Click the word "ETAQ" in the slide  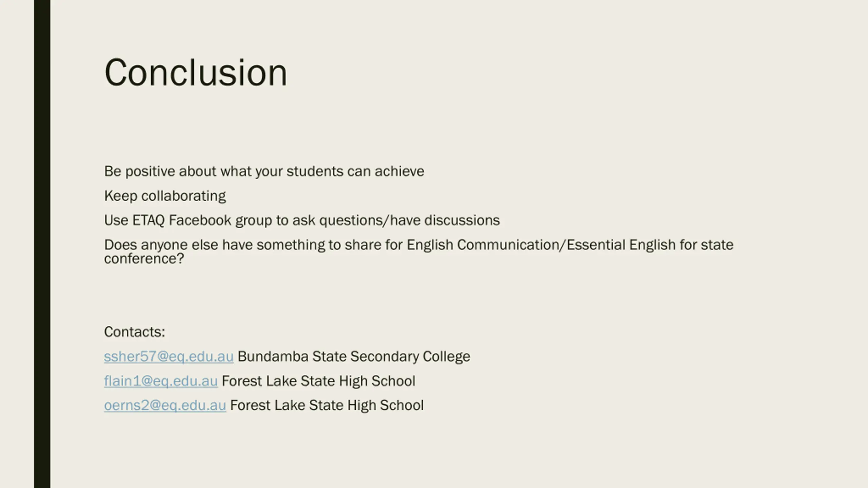(x=148, y=220)
